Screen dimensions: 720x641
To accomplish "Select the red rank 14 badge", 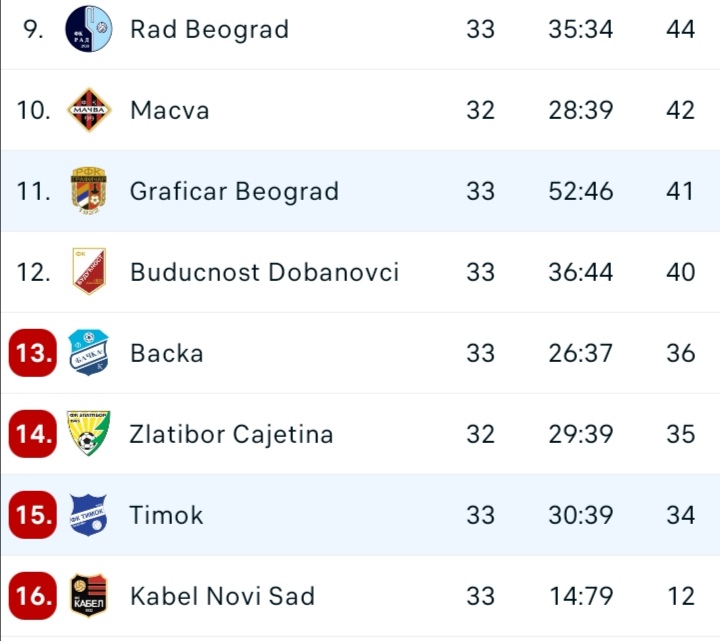I will [33, 434].
